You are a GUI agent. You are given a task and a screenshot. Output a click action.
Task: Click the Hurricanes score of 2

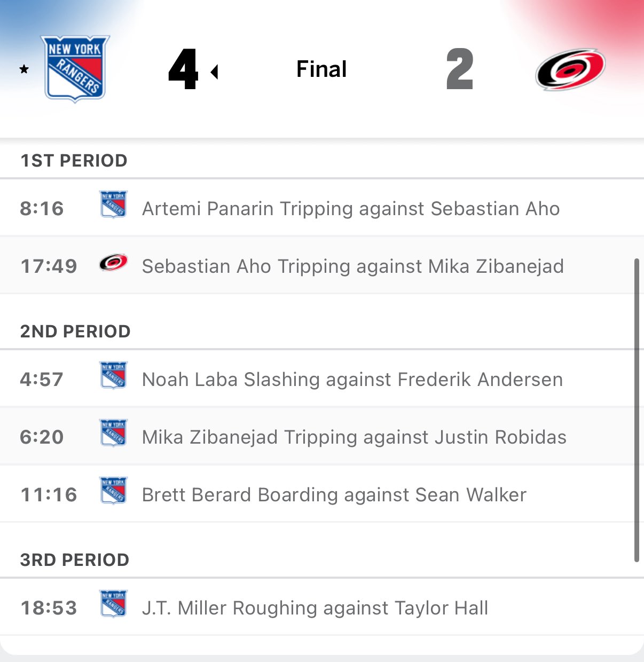tap(460, 69)
